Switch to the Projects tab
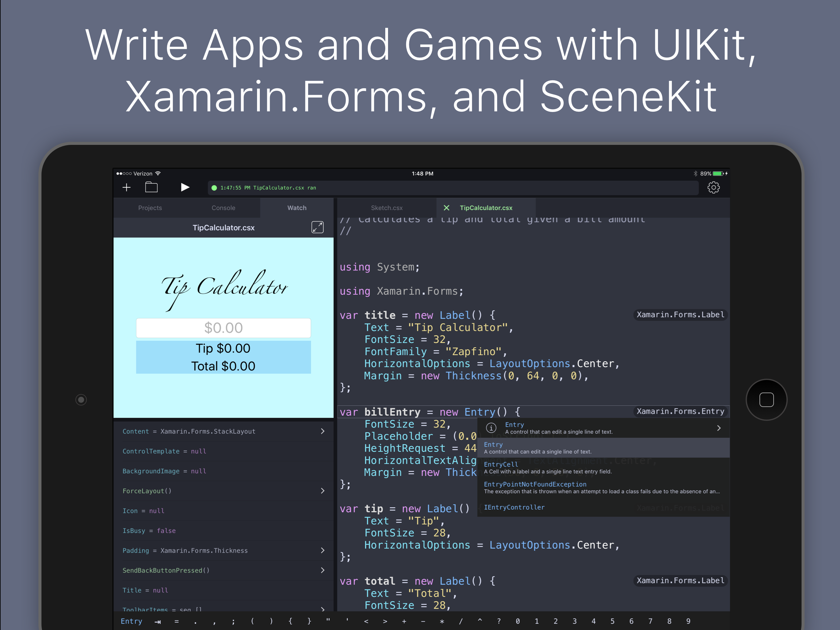This screenshot has height=630, width=840. (150, 208)
